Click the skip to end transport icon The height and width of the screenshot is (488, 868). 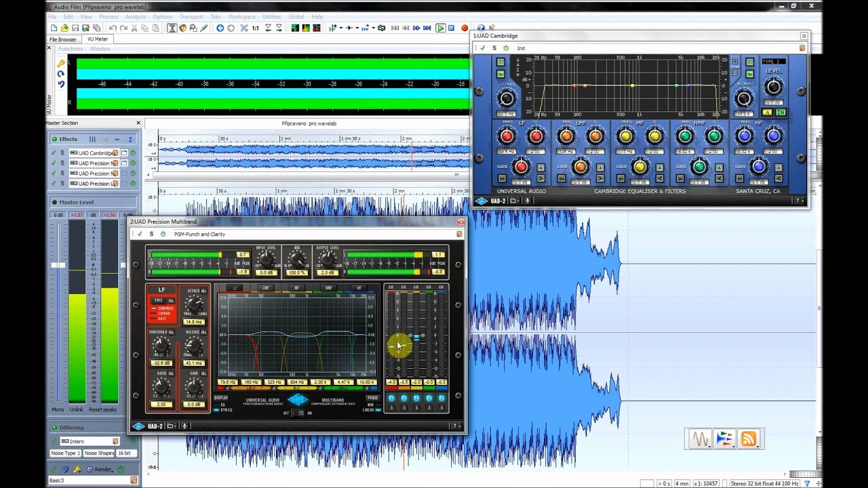pyautogui.click(x=427, y=28)
